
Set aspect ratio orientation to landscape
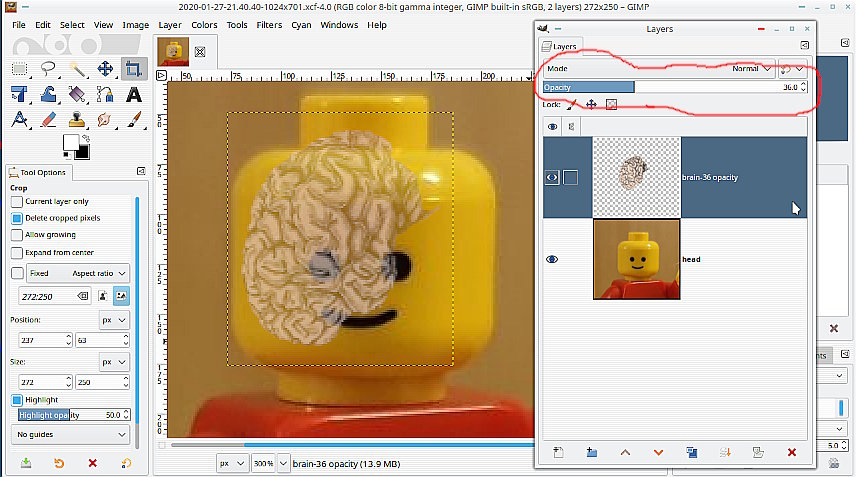click(121, 296)
